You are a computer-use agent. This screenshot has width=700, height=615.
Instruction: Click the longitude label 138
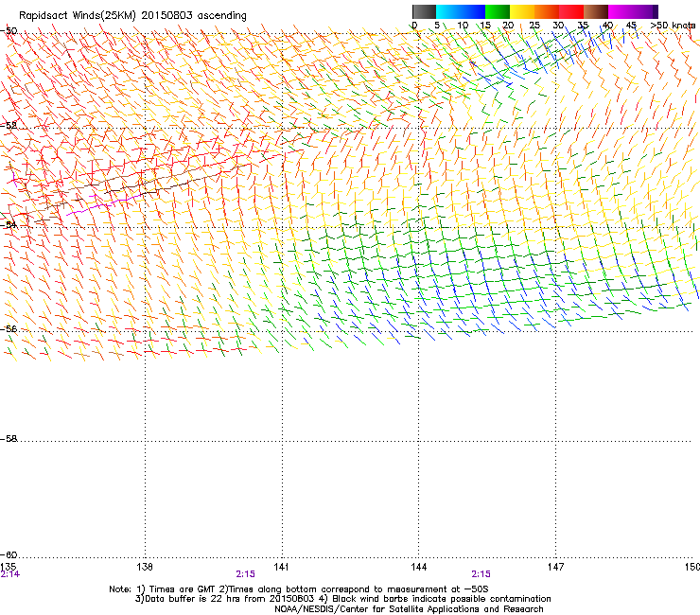(145, 567)
